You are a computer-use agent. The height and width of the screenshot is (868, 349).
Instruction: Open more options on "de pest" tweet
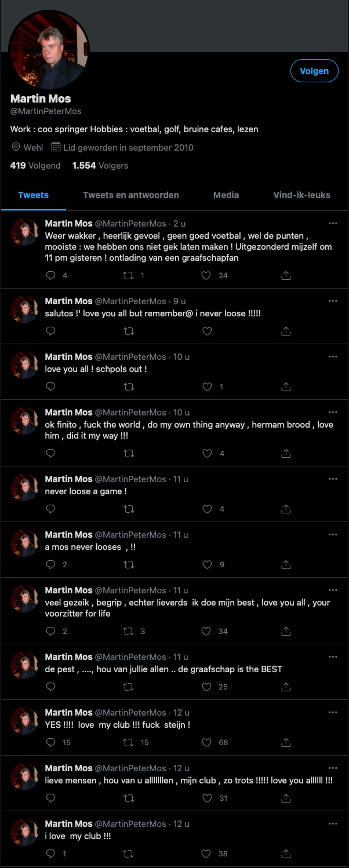pyautogui.click(x=333, y=657)
